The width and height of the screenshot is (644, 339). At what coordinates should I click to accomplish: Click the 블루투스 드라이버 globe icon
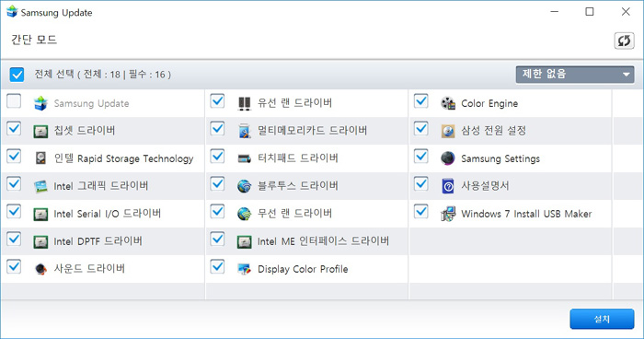click(244, 186)
